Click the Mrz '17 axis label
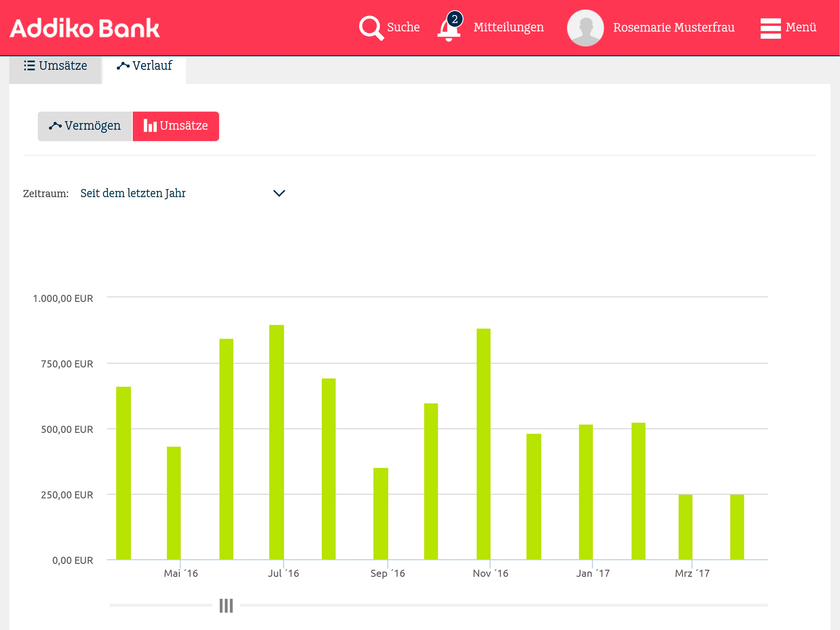Screen dimensions: 840x630 tap(692, 573)
